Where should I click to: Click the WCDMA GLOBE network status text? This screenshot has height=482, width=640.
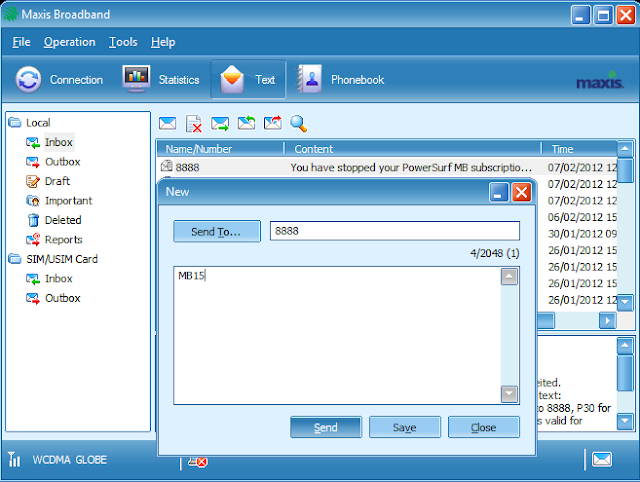[69, 460]
